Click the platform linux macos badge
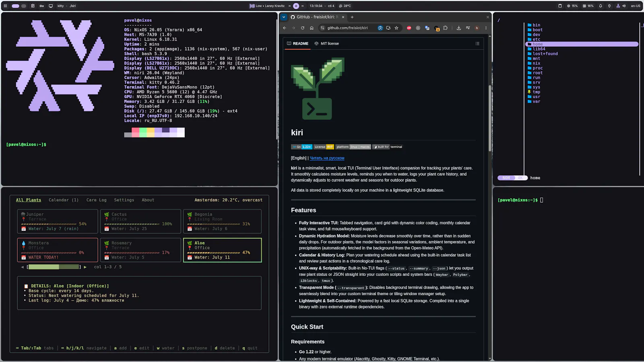The height and width of the screenshot is (362, 644). pyautogui.click(x=353, y=147)
